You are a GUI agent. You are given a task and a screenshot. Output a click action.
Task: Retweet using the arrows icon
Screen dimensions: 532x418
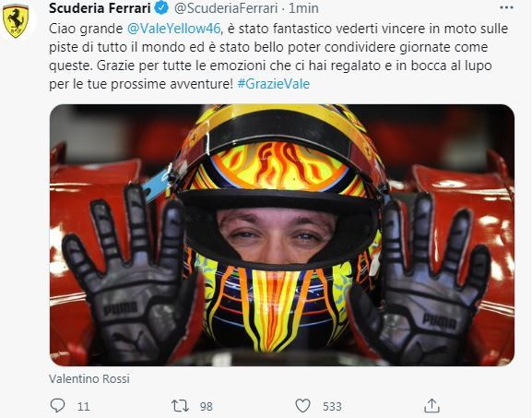coord(180,405)
